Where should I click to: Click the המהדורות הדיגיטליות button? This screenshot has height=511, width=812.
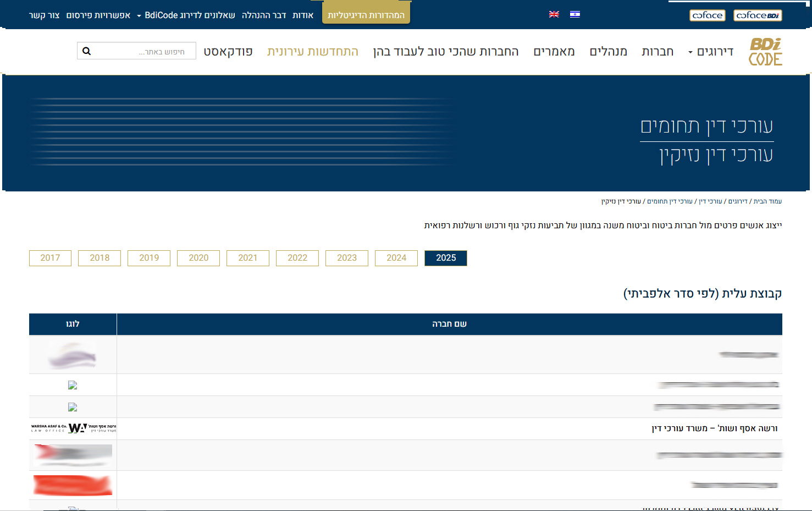pos(366,15)
